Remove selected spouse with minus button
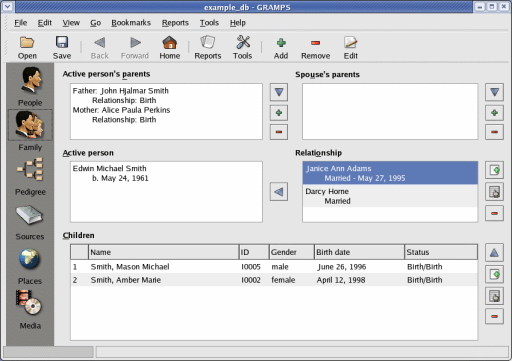 pos(494,213)
